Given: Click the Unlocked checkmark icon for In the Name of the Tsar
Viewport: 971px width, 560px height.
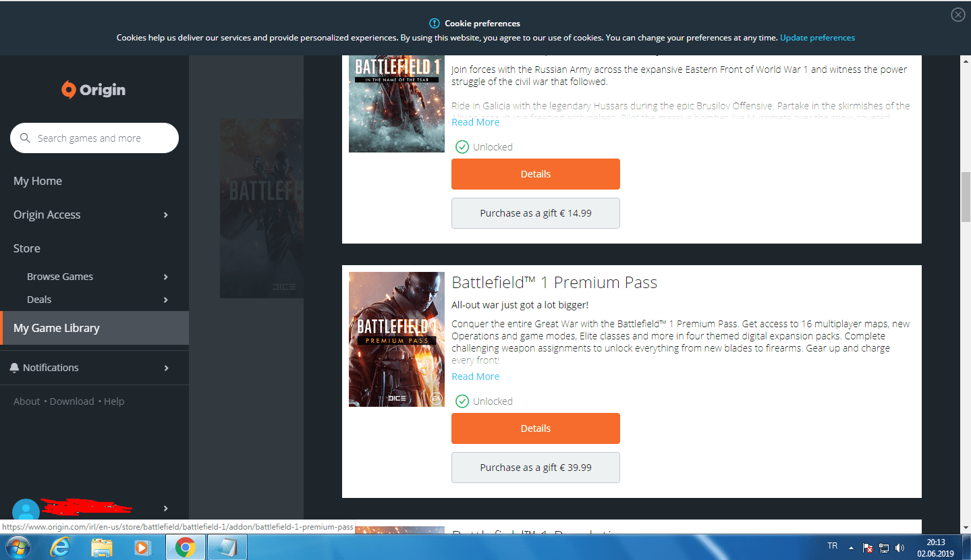Looking at the screenshot, I should tap(462, 147).
